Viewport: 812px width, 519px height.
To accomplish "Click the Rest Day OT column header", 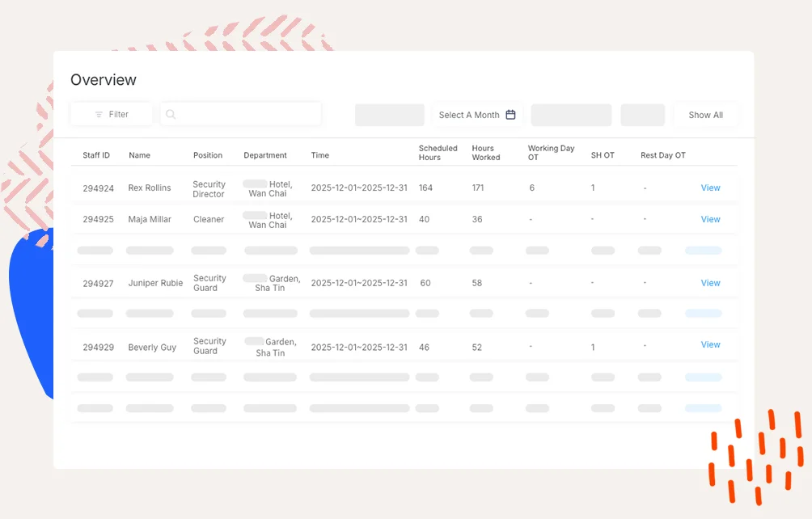I will (x=662, y=155).
